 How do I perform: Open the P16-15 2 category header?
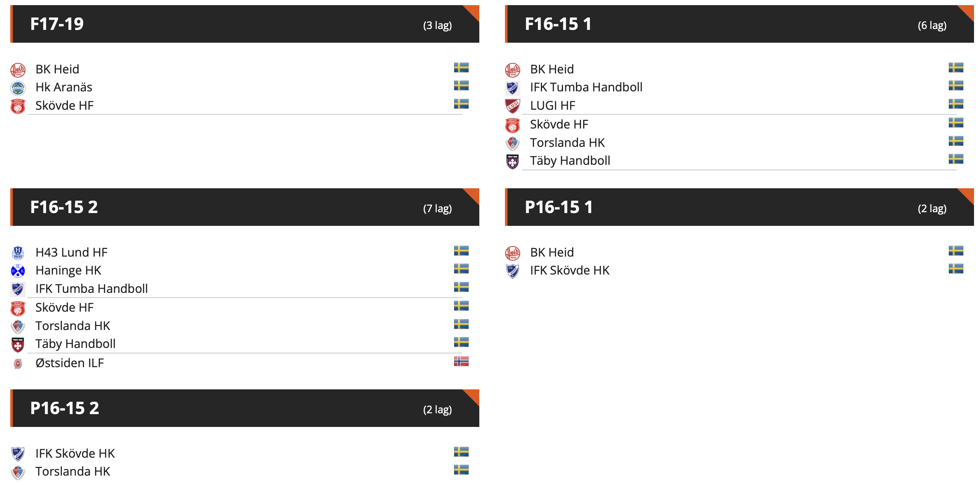point(245,408)
